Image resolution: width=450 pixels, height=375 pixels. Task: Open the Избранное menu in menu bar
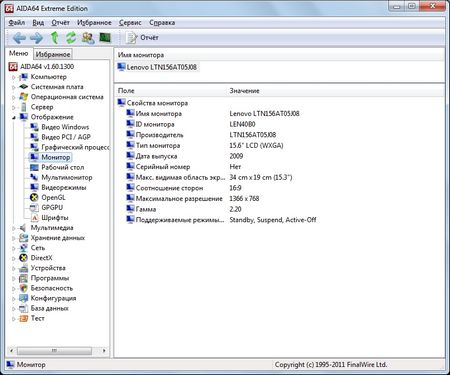[x=94, y=23]
